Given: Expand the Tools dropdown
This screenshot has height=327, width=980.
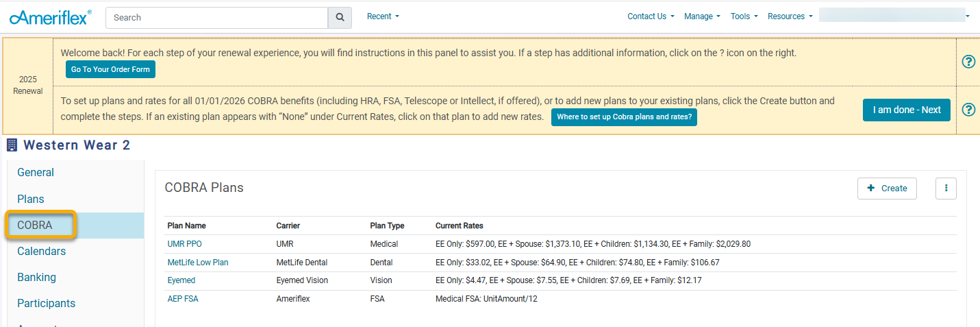Looking at the screenshot, I should [744, 16].
